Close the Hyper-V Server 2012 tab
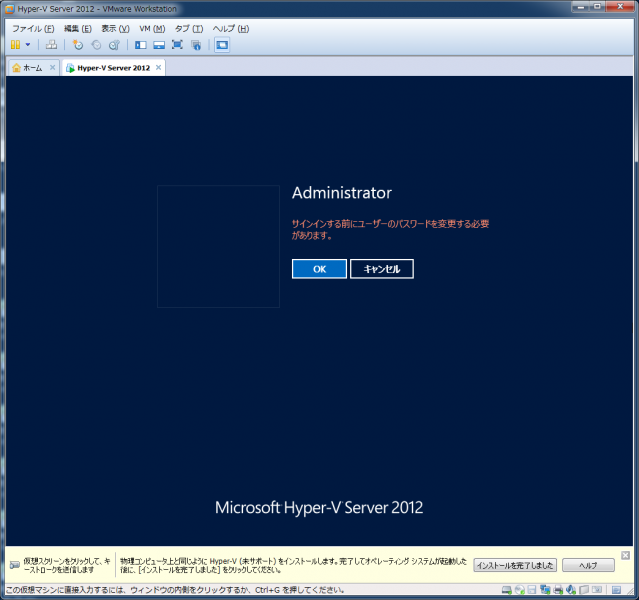This screenshot has height=600, width=639. [x=159, y=67]
